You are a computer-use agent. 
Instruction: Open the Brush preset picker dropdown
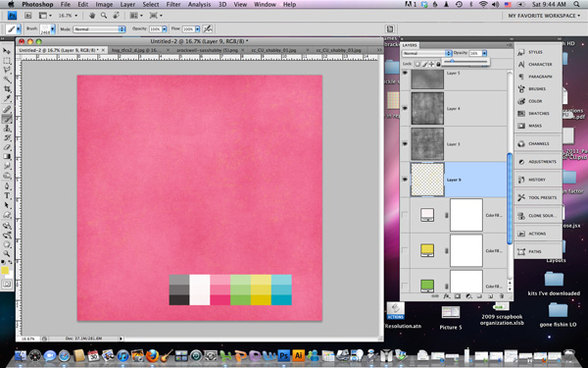pyautogui.click(x=53, y=28)
